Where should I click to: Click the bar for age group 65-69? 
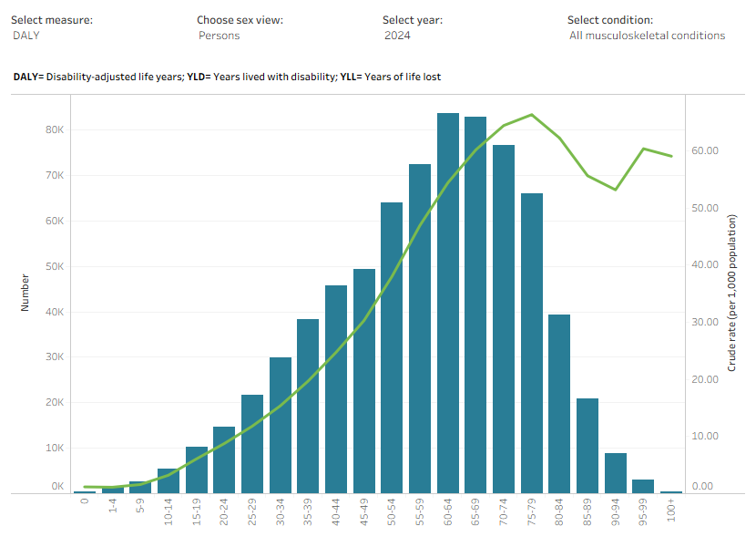point(475,305)
